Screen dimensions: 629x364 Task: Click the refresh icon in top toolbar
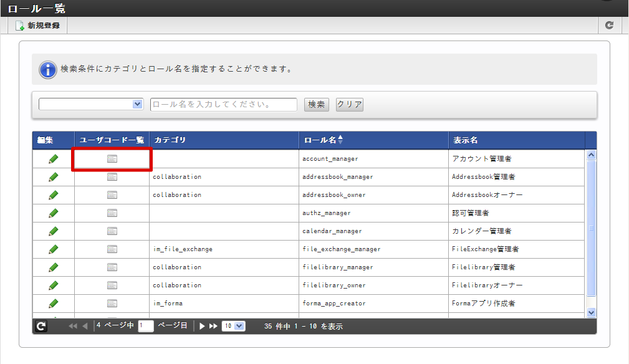(x=609, y=26)
